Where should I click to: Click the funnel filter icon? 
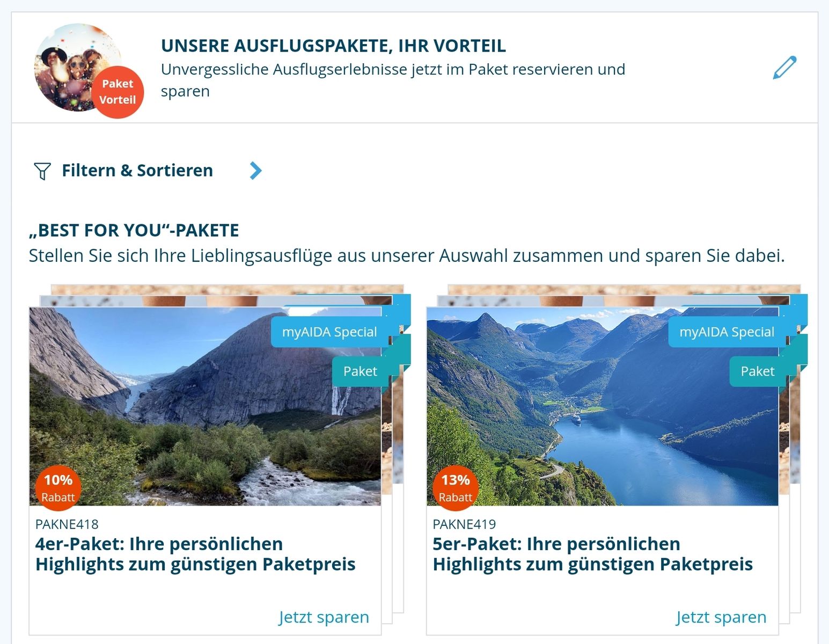tap(42, 171)
